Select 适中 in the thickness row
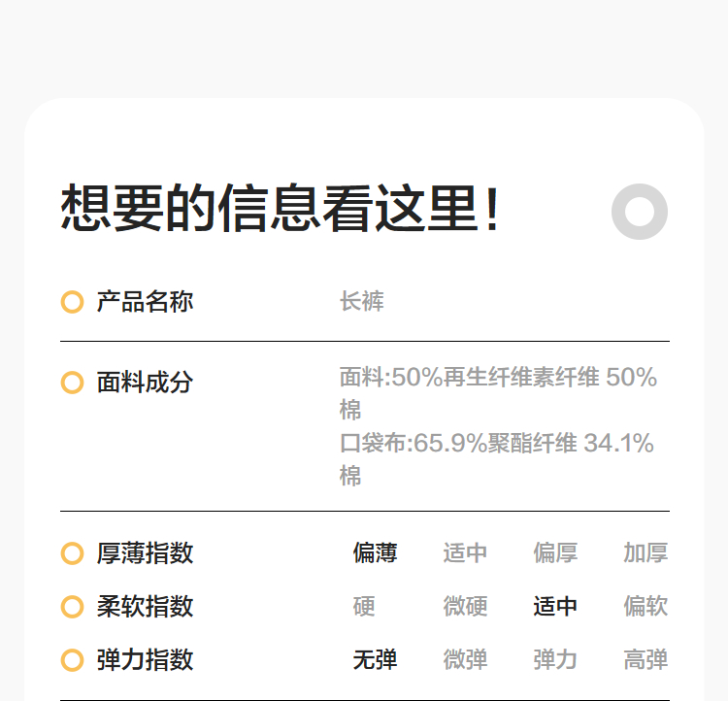Image resolution: width=728 pixels, height=701 pixels. click(465, 553)
